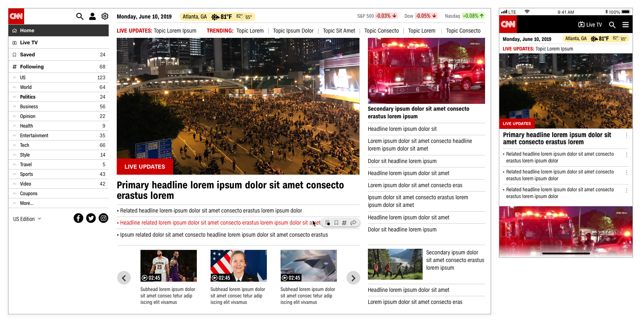Open Following in the sidebar
The height and width of the screenshot is (322, 644).
pos(58,67)
